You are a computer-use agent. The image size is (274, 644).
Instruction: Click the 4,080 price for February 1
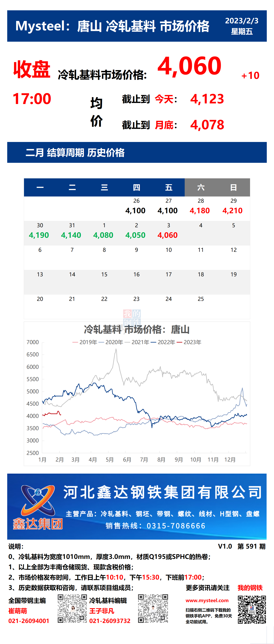pyautogui.click(x=103, y=235)
